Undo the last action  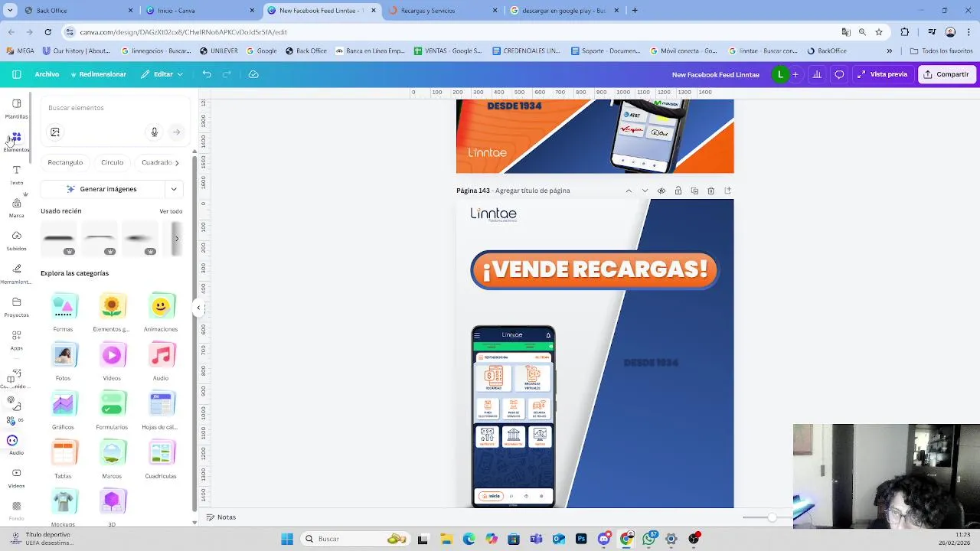coord(207,74)
